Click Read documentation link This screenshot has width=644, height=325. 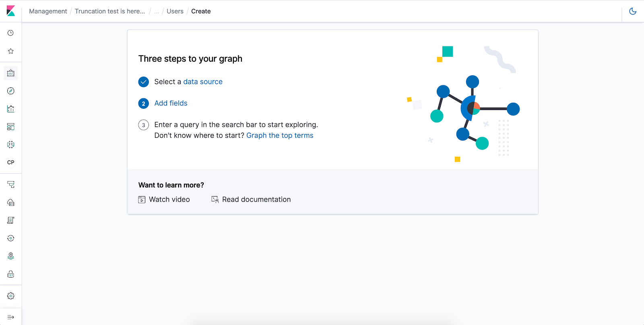click(256, 199)
